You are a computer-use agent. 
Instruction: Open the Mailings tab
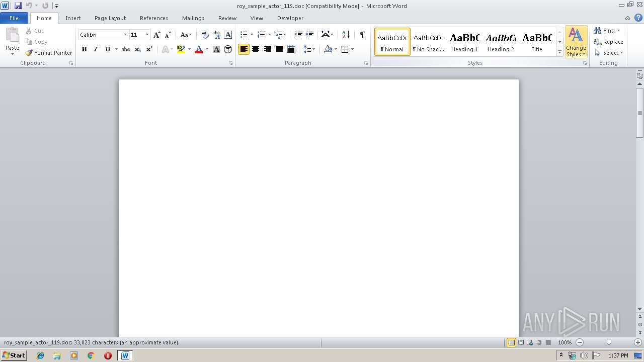(x=193, y=18)
